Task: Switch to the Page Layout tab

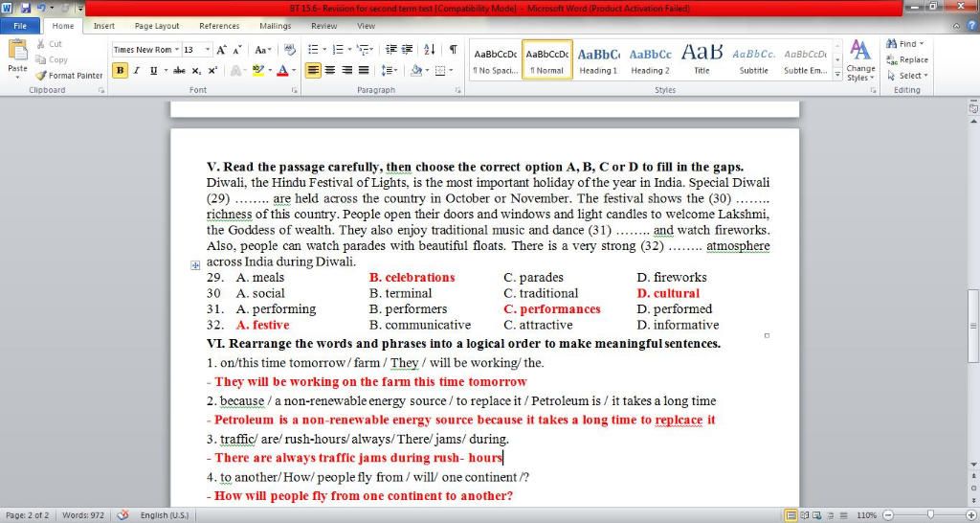Action: (157, 26)
